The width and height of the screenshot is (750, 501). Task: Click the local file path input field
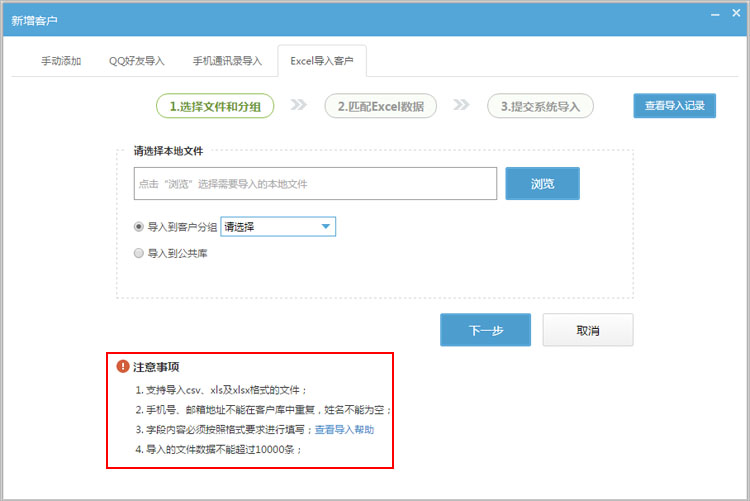315,183
